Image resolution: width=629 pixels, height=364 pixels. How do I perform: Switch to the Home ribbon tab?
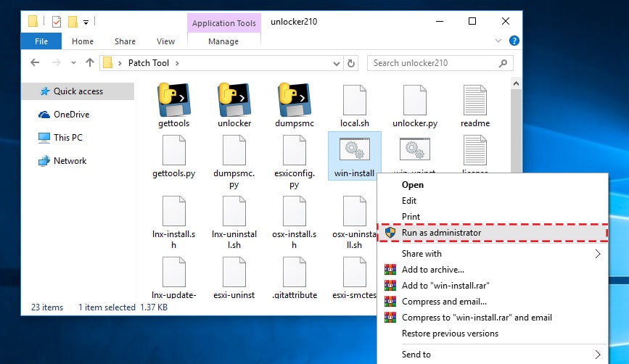(83, 41)
